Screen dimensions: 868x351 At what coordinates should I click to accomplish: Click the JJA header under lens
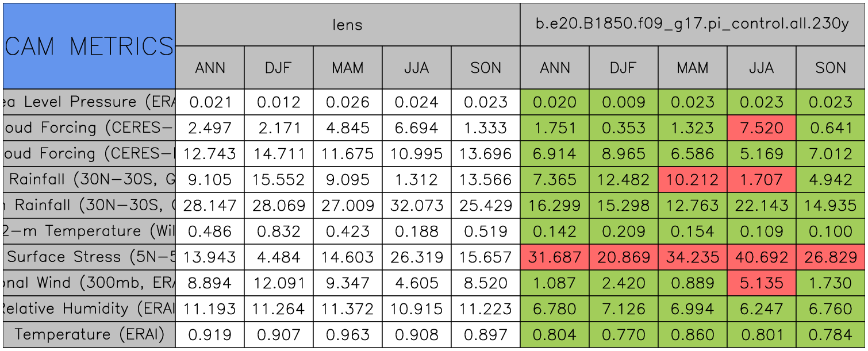pos(416,68)
